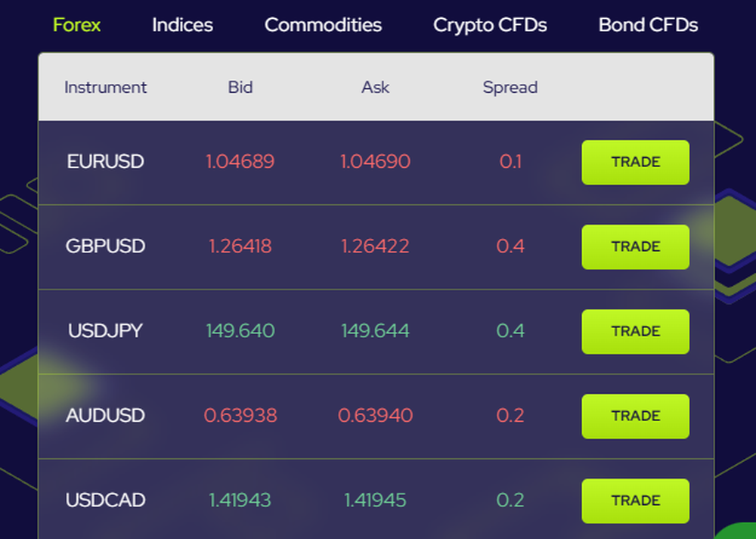This screenshot has width=756, height=539.
Task: Click TRADE button for EURUSD
Action: coord(636,162)
